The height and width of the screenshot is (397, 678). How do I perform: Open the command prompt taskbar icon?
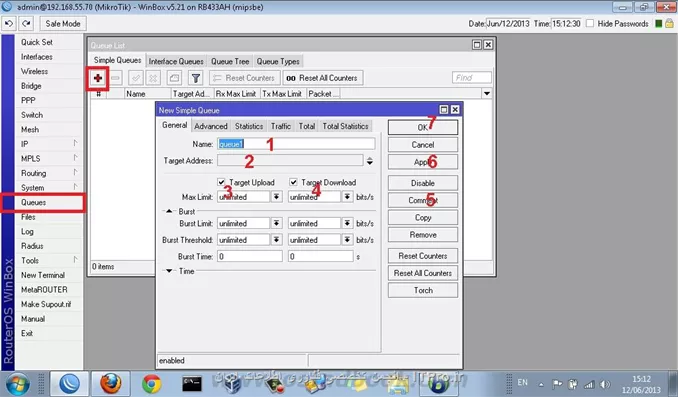point(191,384)
